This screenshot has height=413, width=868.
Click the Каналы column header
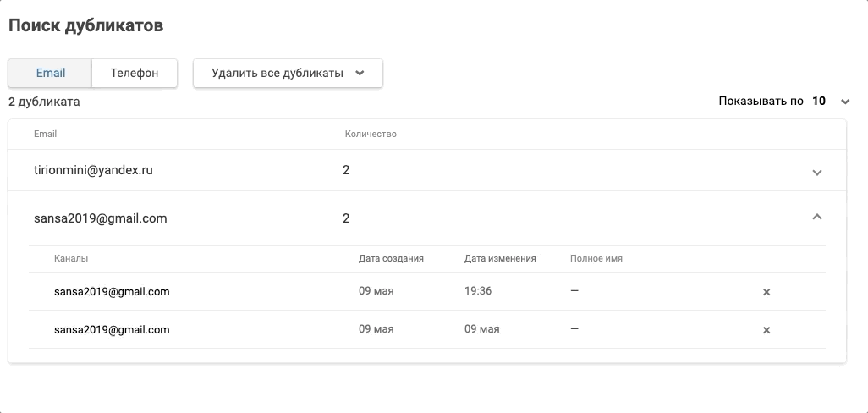[x=71, y=258]
